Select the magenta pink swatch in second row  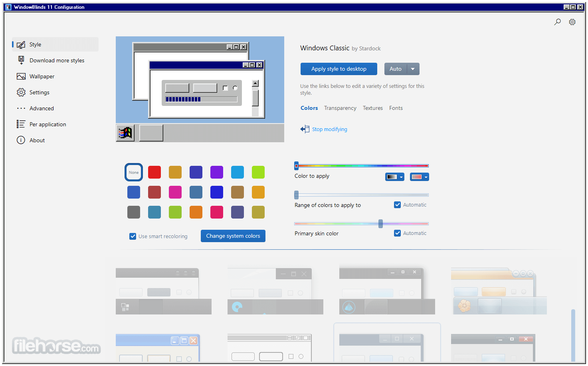(175, 192)
